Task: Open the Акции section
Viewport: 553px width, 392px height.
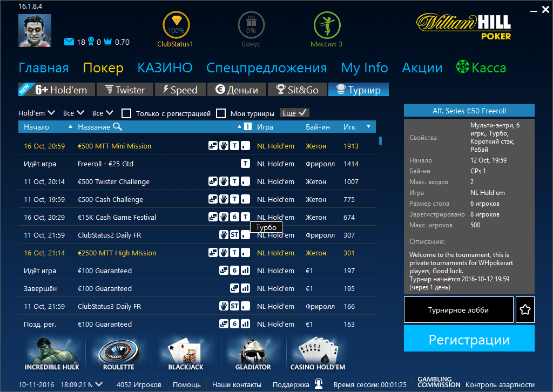Action: [x=422, y=67]
